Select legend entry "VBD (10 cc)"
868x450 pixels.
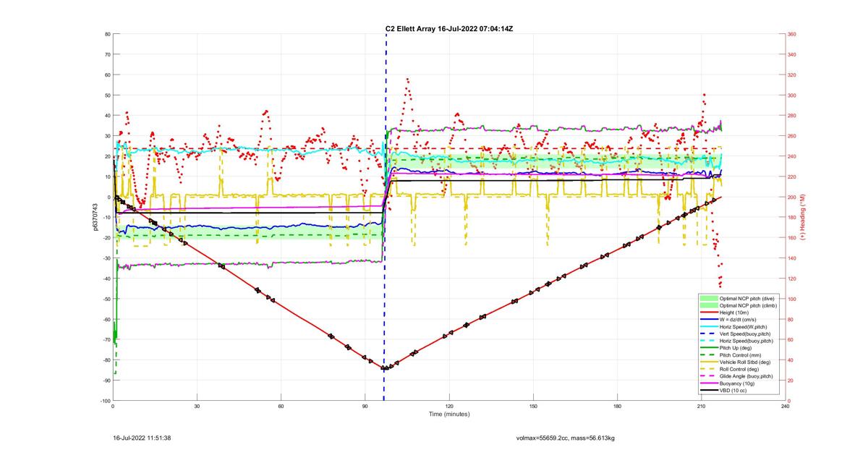point(733,391)
